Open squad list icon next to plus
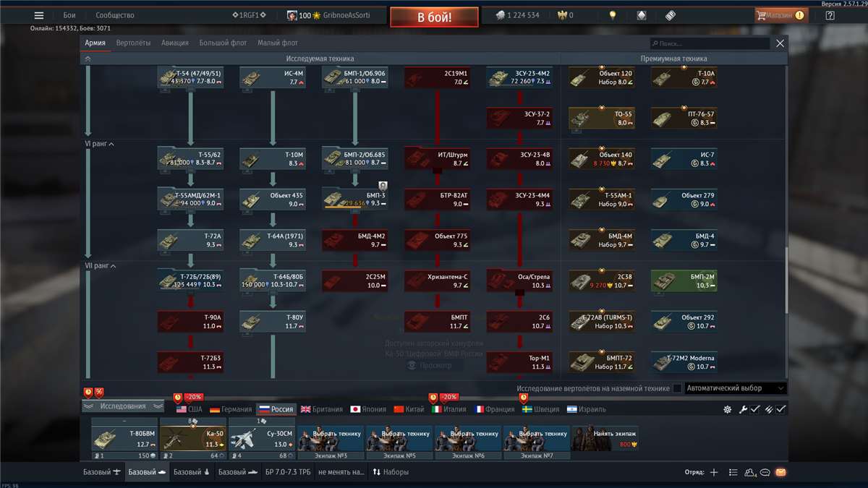The width and height of the screenshot is (868, 488). point(733,472)
